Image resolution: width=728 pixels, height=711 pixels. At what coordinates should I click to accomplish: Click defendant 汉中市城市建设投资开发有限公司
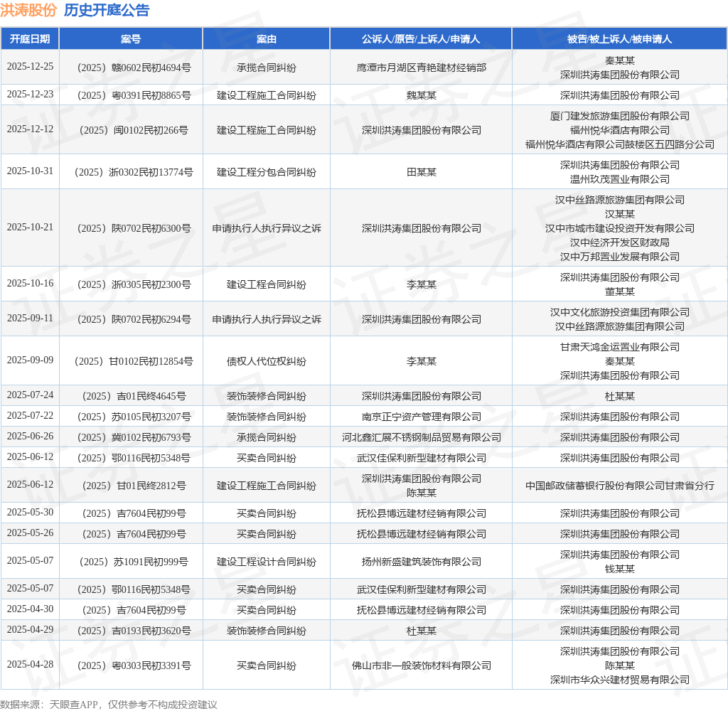tap(619, 228)
